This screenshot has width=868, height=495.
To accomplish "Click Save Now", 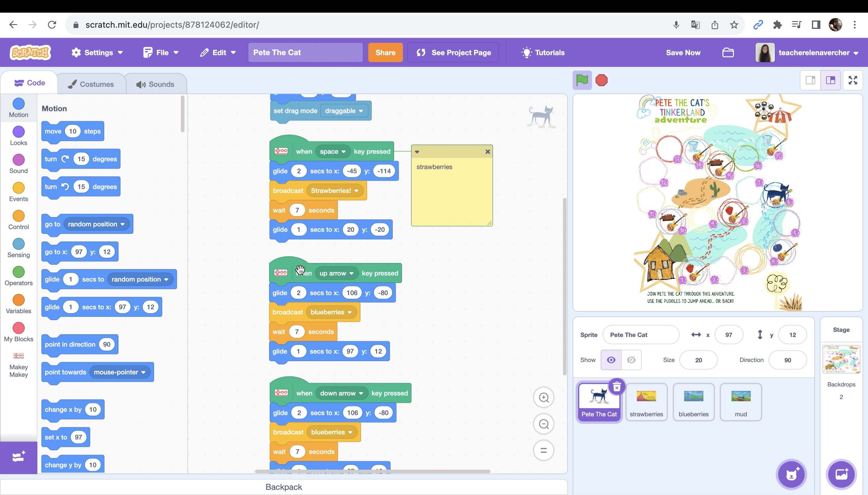I will 683,53.
